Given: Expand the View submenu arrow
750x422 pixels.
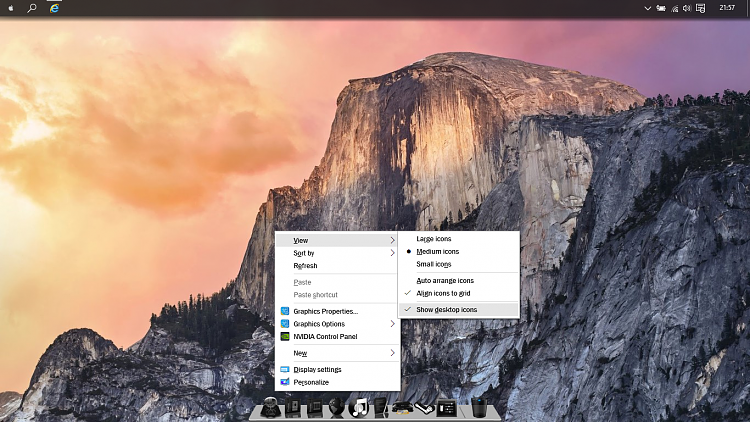Looking at the screenshot, I should tap(392, 240).
